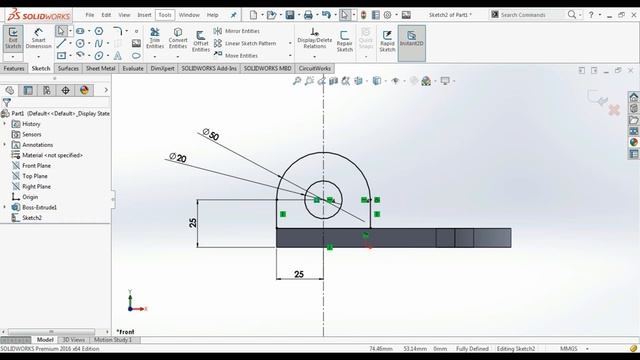Click the Trim Entities tool

[155, 38]
